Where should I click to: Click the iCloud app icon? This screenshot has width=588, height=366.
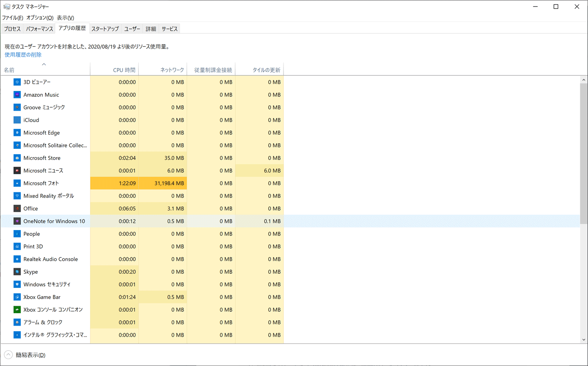tap(17, 120)
